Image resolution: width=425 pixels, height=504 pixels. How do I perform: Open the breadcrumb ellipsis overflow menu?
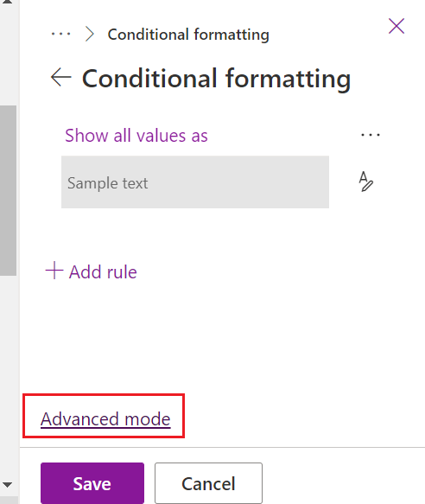pyautogui.click(x=60, y=34)
